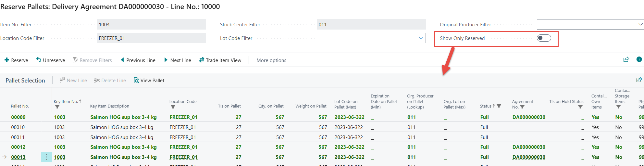This screenshot has height=166, width=644.
Task: Click the Reserve plus icon
Action: 6,60
